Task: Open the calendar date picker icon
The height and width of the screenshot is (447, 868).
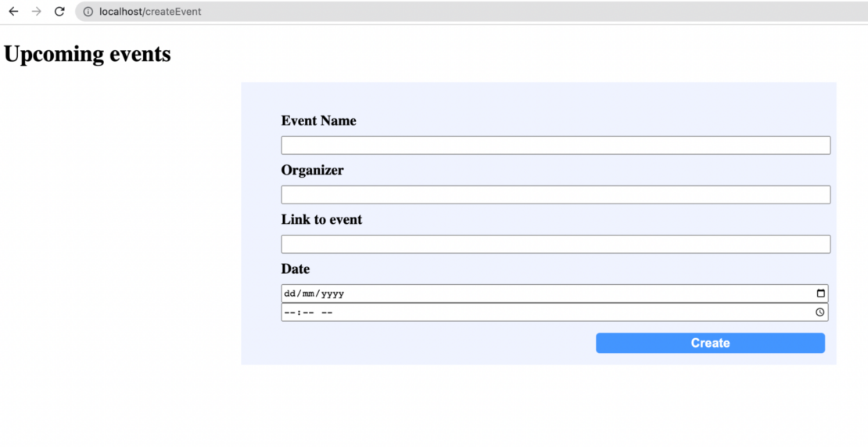Action: pos(820,294)
